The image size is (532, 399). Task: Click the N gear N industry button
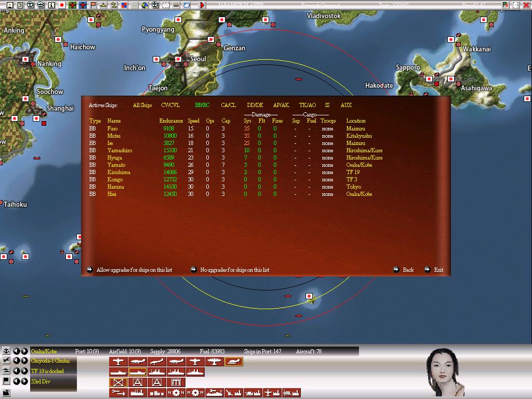(x=176, y=393)
